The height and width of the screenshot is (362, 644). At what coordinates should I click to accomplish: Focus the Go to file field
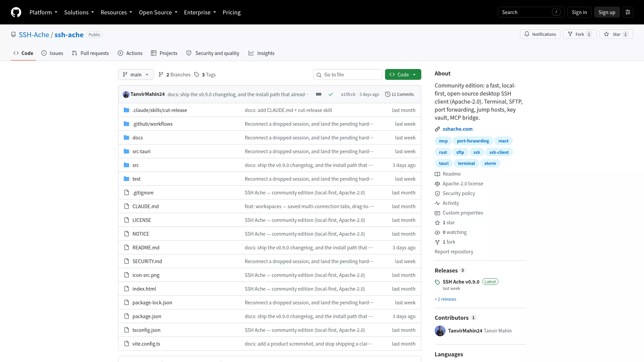point(348,75)
